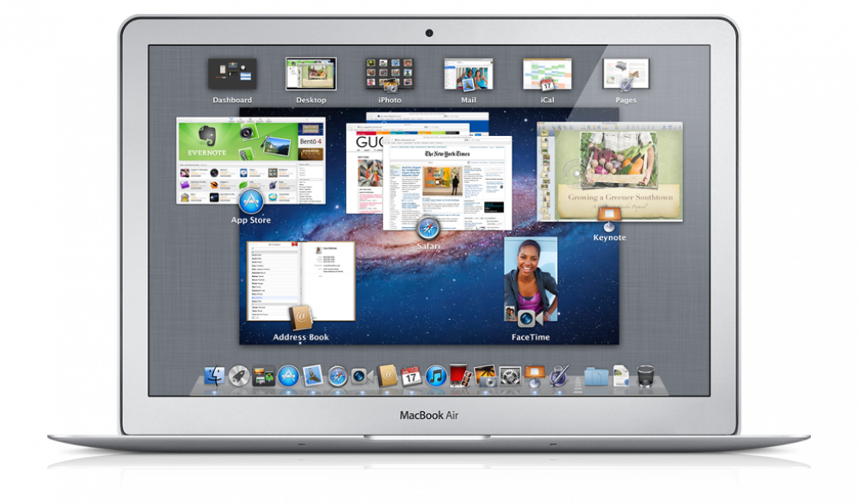Click the Address Book badge on its window

(x=300, y=318)
